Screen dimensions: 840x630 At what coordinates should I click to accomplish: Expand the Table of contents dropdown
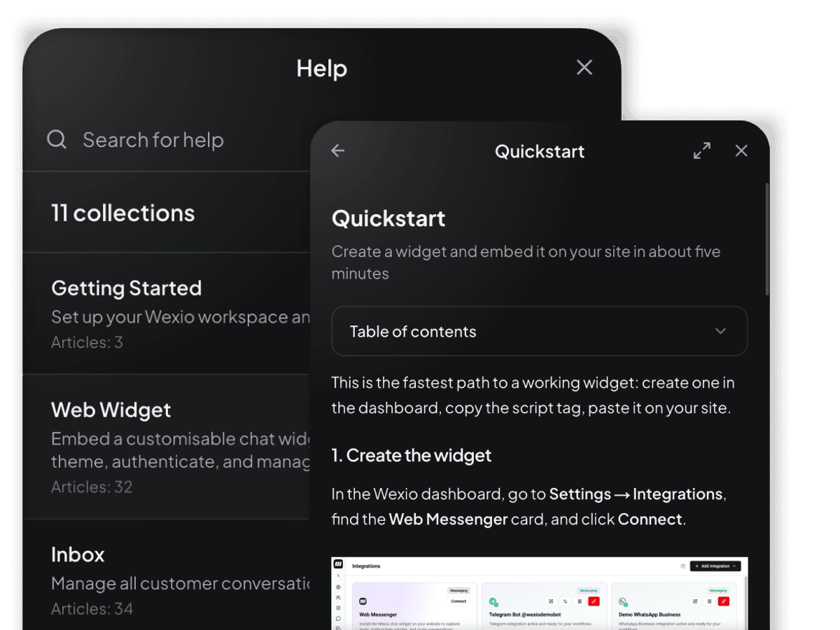click(x=540, y=331)
